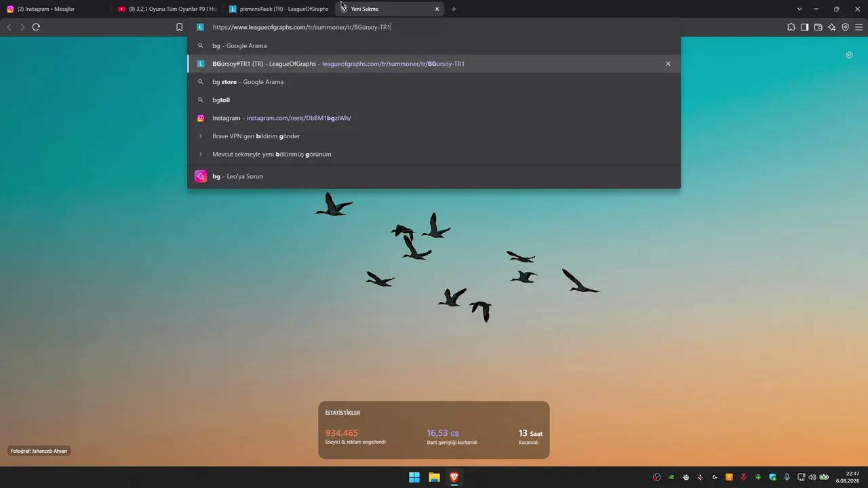Open a new tab with plus button
This screenshot has height=488, width=868.
[x=454, y=9]
